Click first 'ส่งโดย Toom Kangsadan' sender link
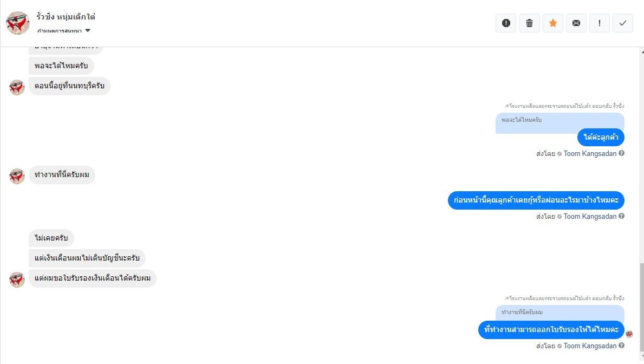Viewport: 644px width, 364px height. coord(576,154)
